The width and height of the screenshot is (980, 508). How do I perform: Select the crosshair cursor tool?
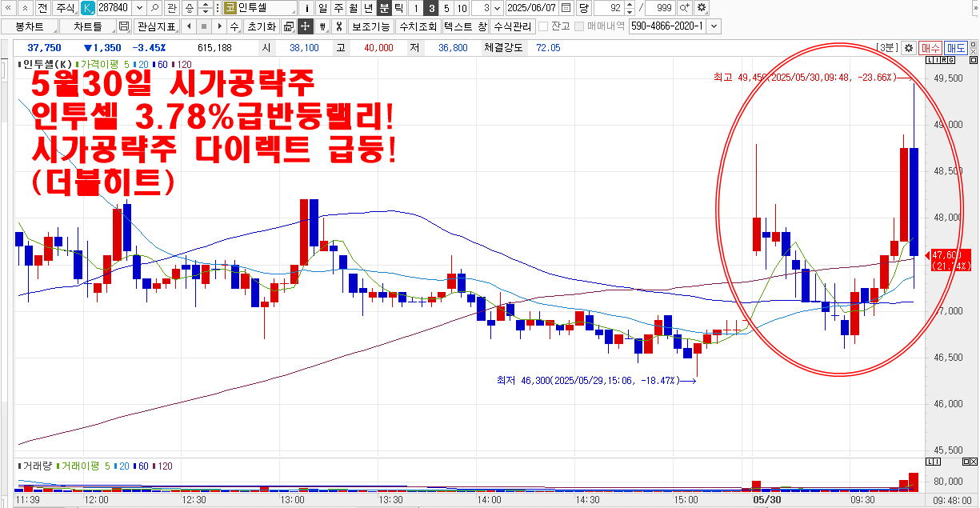pyautogui.click(x=305, y=26)
